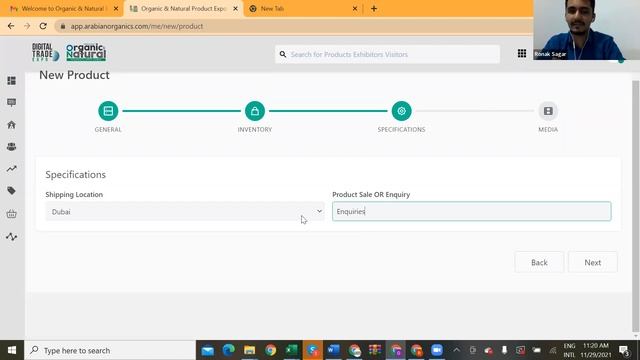Click the Windows taskbar search box
This screenshot has height=360, width=640.
[x=110, y=350]
